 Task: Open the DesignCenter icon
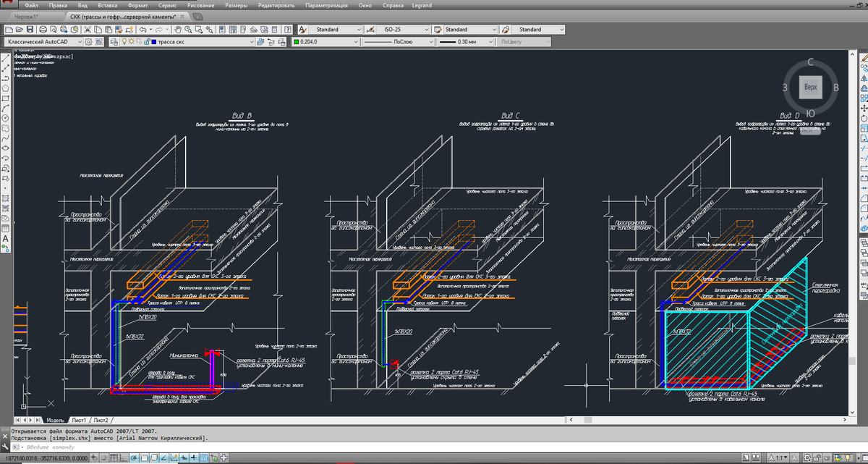tap(232, 30)
